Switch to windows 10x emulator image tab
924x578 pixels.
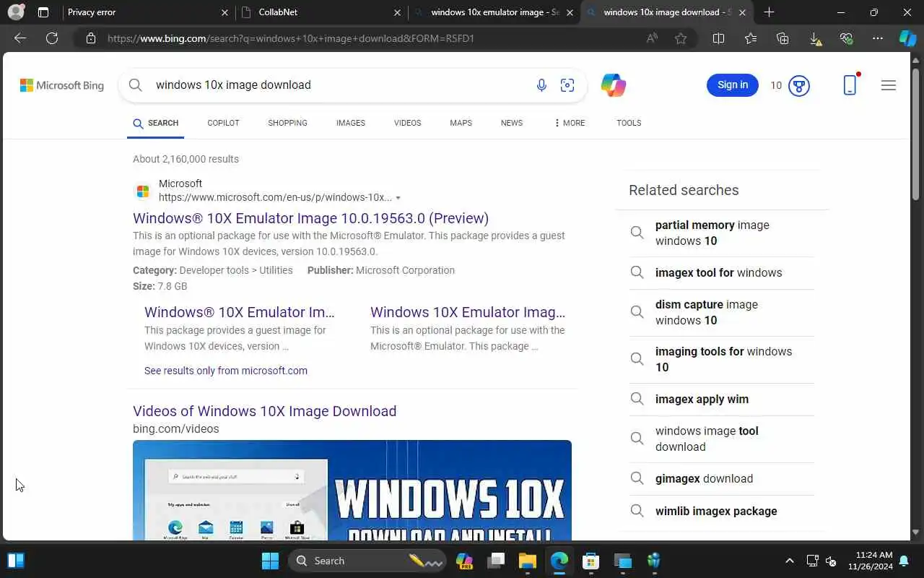click(x=493, y=12)
